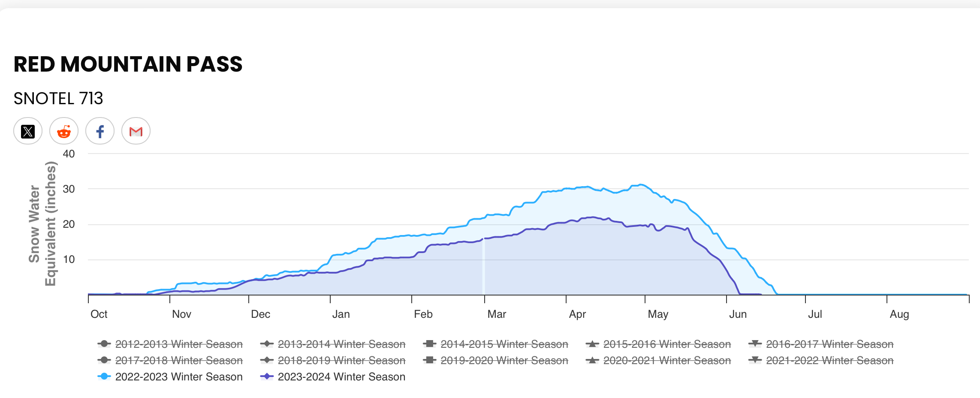Toggle the 2020-2021 Winter Season legend entry
The width and height of the screenshot is (980, 398).
666,361
